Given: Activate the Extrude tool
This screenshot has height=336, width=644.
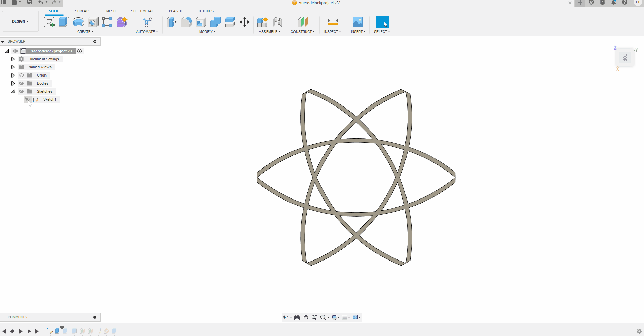Looking at the screenshot, I should (64, 22).
